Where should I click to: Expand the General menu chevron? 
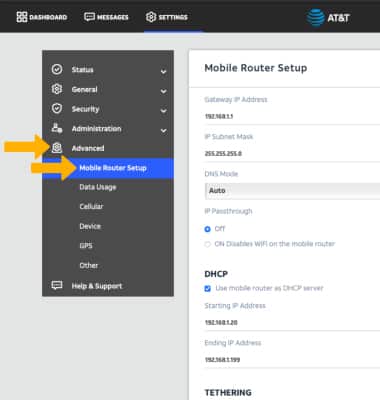[163, 91]
